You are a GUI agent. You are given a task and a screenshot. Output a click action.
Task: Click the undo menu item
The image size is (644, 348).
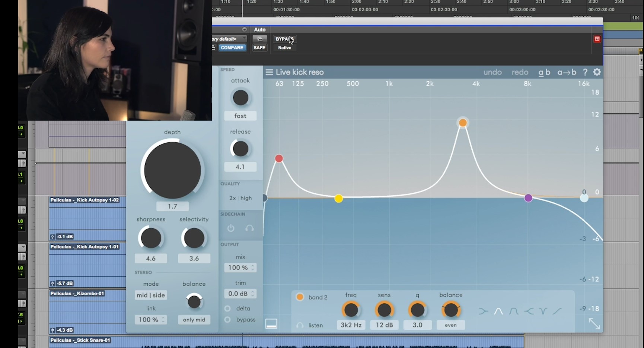pyautogui.click(x=492, y=72)
